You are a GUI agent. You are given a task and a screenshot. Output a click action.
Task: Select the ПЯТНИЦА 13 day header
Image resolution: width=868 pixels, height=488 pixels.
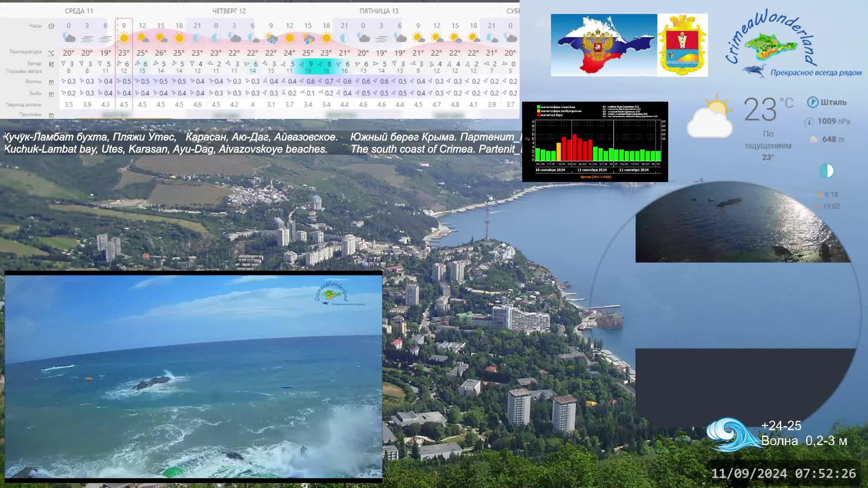click(379, 11)
